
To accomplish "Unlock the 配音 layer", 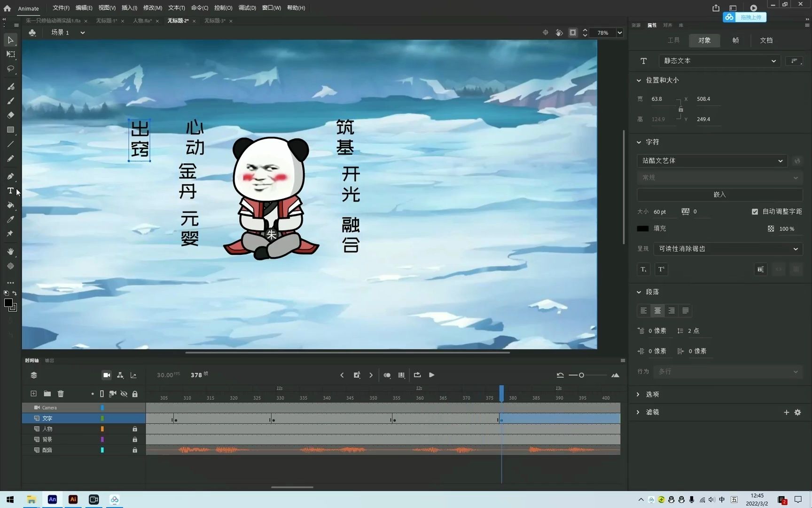I will (135, 450).
